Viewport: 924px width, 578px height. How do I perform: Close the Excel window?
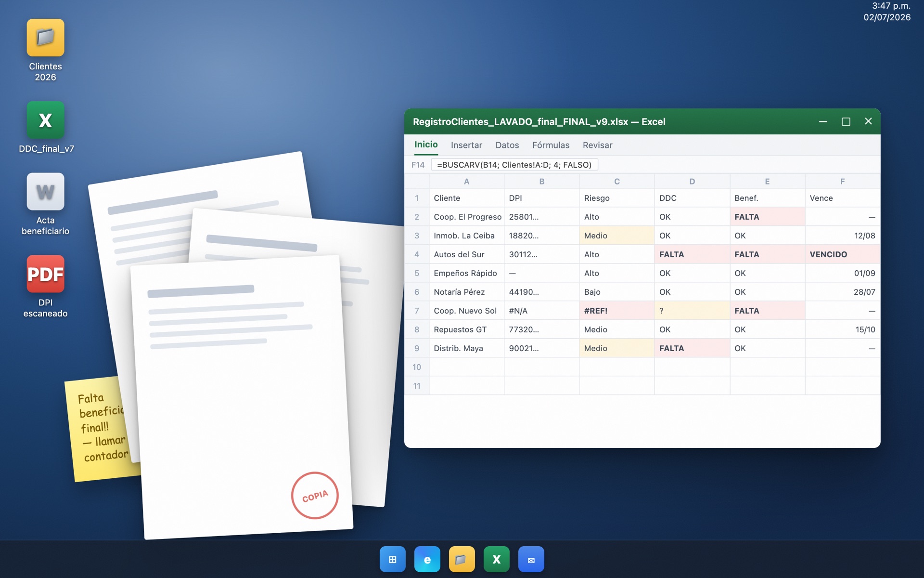(x=868, y=121)
